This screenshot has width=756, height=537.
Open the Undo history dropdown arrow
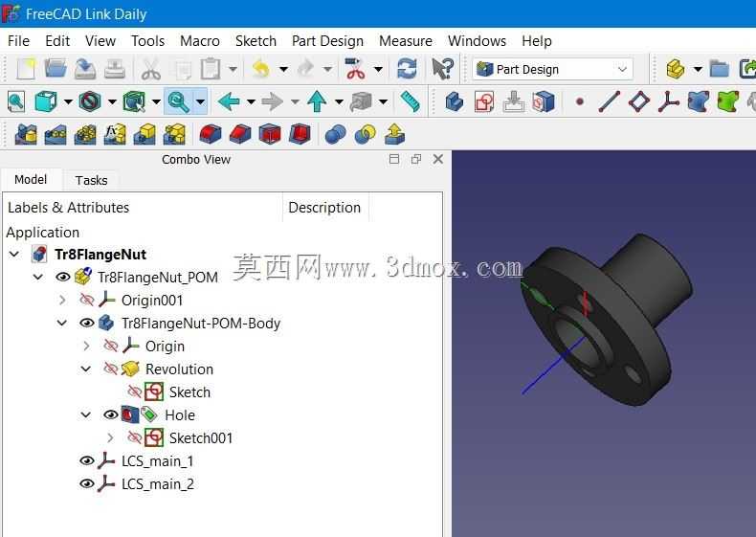click(284, 70)
